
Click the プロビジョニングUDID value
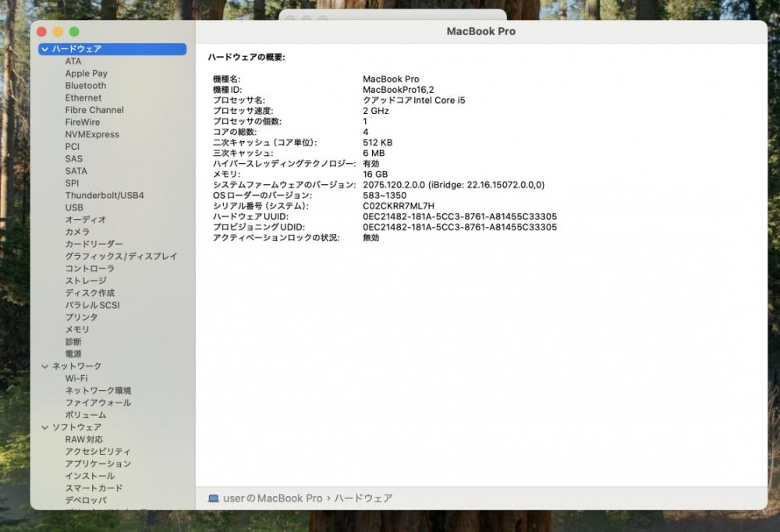[459, 227]
